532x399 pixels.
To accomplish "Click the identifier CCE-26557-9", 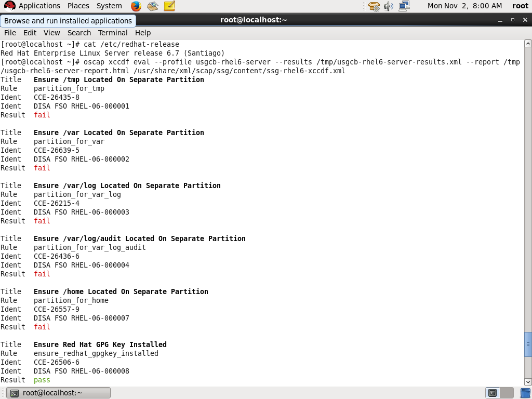I will (x=56, y=309).
